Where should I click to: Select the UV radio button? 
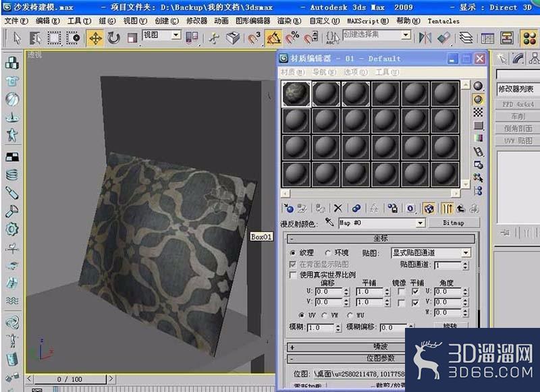302,315
